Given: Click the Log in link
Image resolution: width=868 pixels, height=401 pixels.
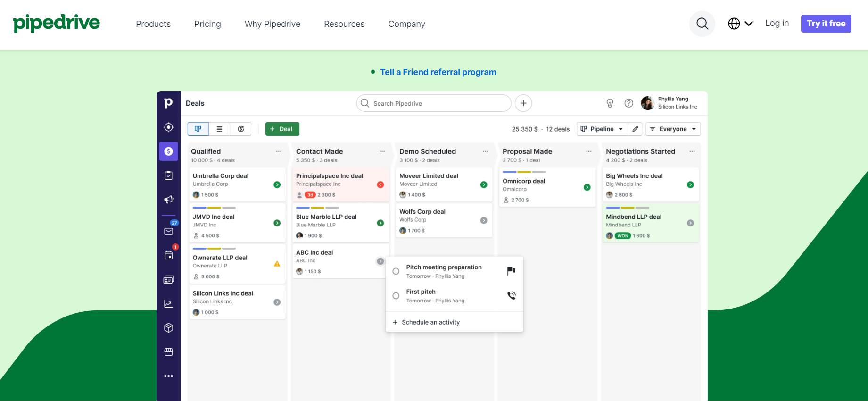Looking at the screenshot, I should pyautogui.click(x=777, y=23).
